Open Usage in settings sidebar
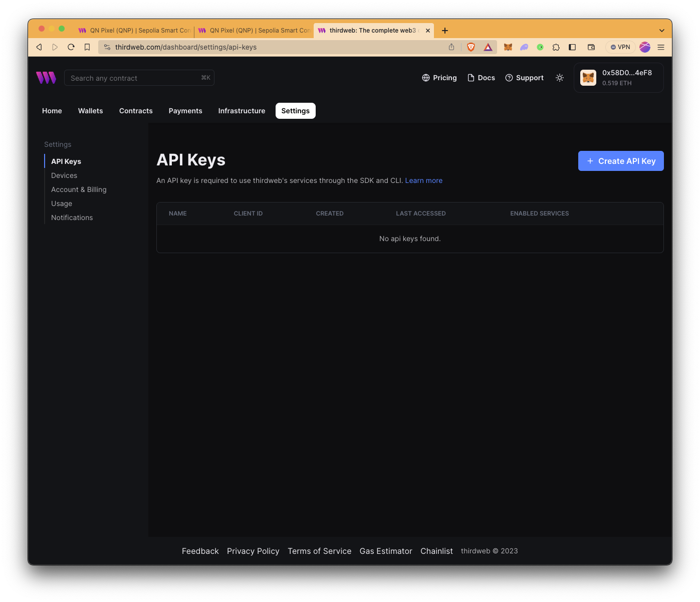Screen dimensions: 700x602 (x=62, y=204)
